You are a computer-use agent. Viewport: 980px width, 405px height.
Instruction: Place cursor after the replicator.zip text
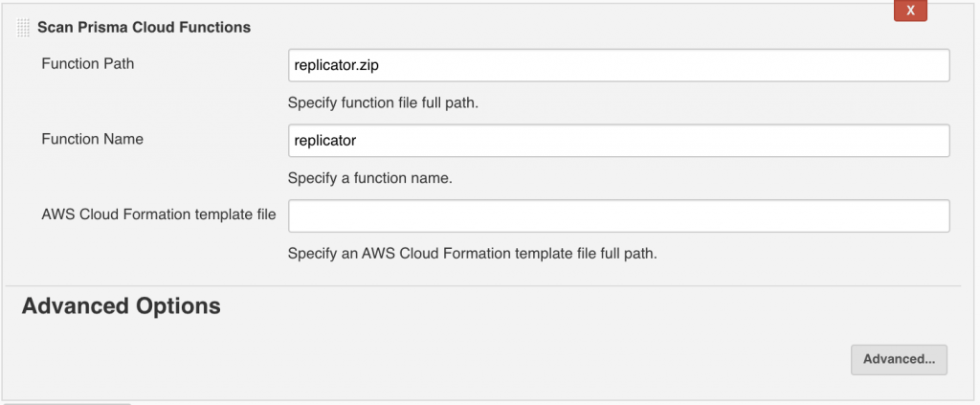pyautogui.click(x=395, y=65)
